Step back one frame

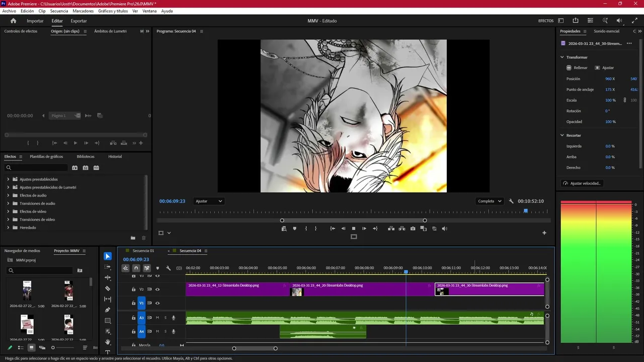click(343, 229)
